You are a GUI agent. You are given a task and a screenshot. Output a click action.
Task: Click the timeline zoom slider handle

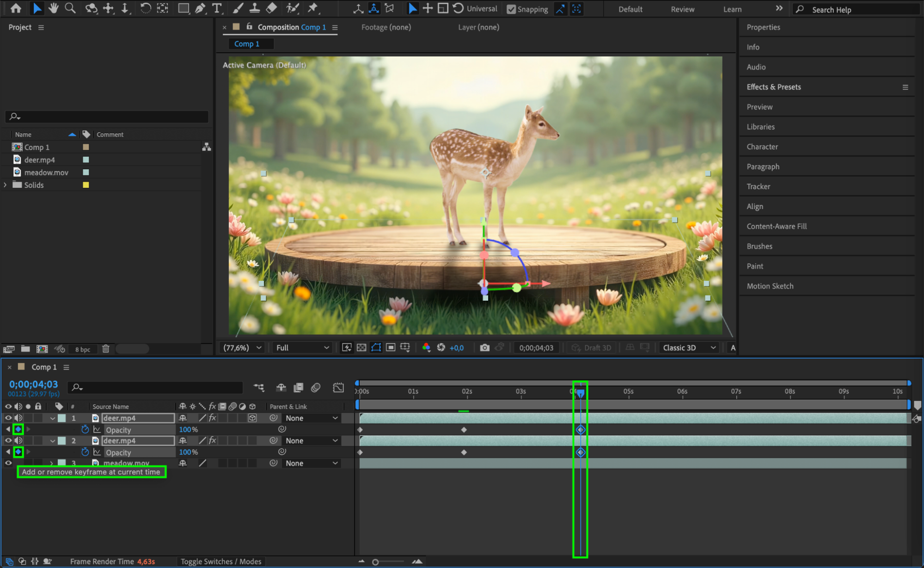[375, 562]
